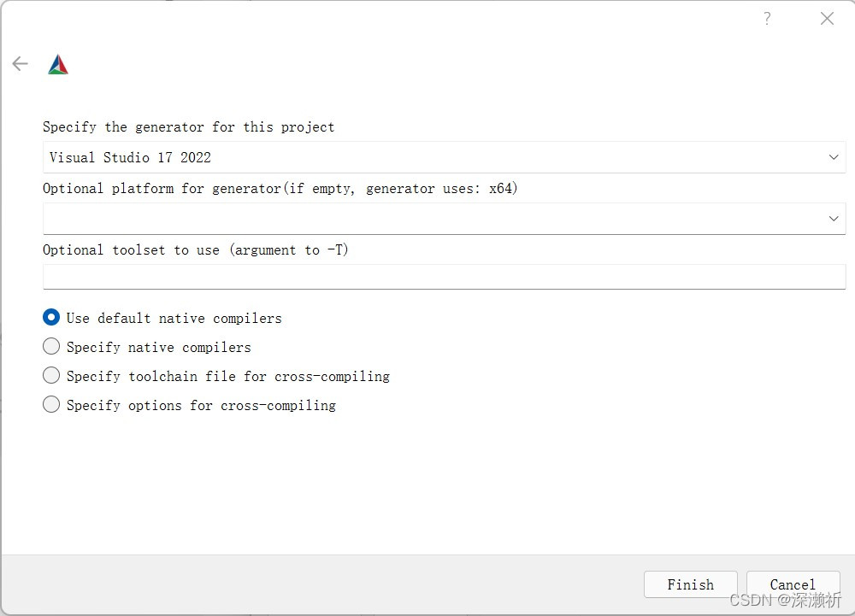Enable Specify options for cross-compiling
This screenshot has width=855, height=616.
(x=51, y=404)
